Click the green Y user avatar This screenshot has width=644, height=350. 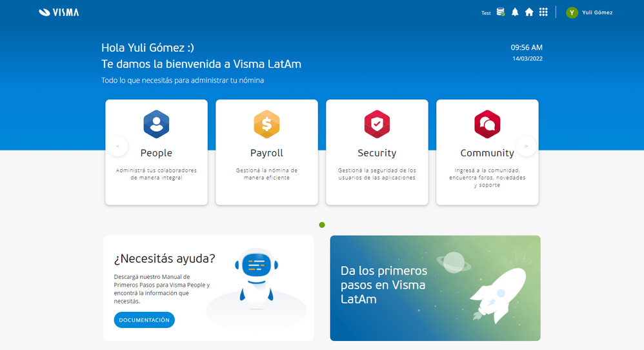coord(572,12)
